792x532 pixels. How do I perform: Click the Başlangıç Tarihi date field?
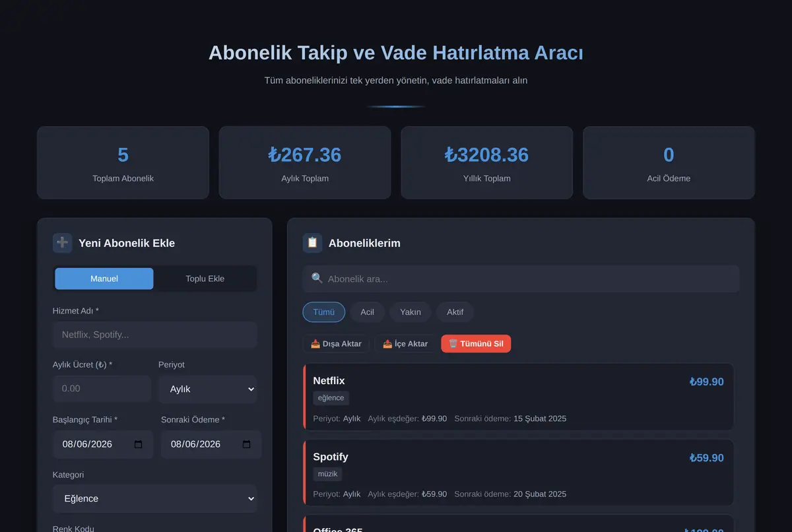103,444
